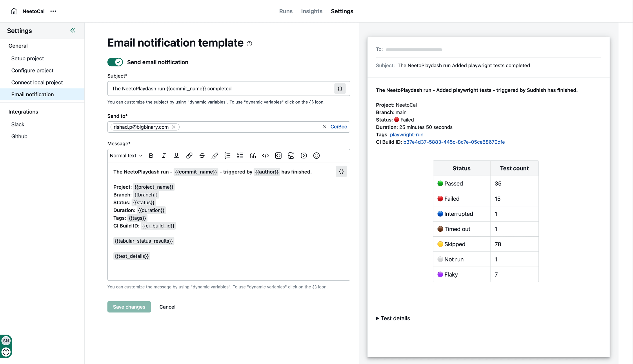Viewport: 633px width, 364px height.
Task: Click the Cc/Bcc link in Send to field
Action: [338, 127]
